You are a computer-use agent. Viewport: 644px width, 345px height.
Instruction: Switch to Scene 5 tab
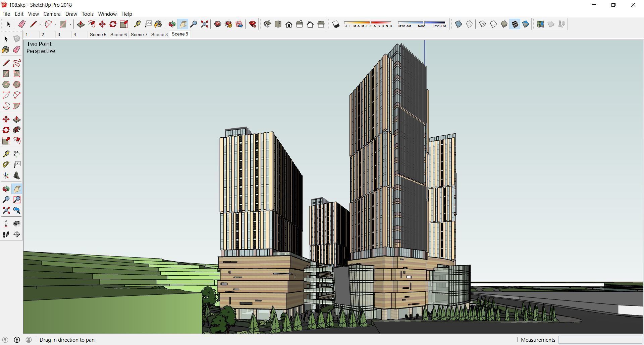click(x=98, y=34)
